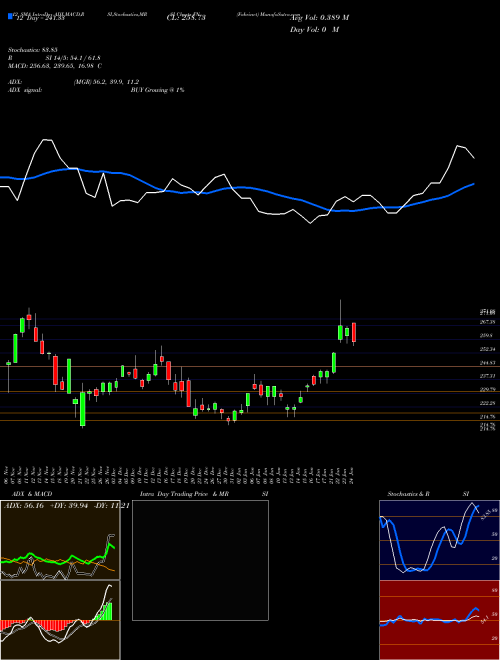Click the '12 Day = 241.33' label

coord(40,18)
